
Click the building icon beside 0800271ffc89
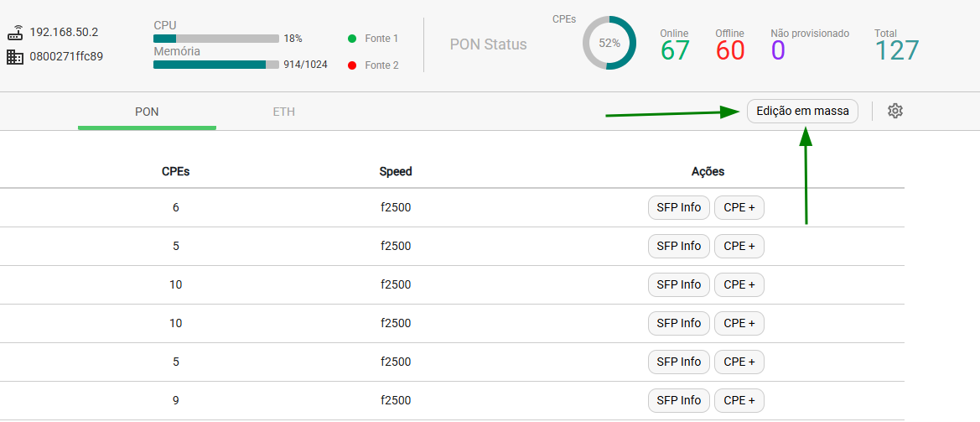[x=15, y=57]
